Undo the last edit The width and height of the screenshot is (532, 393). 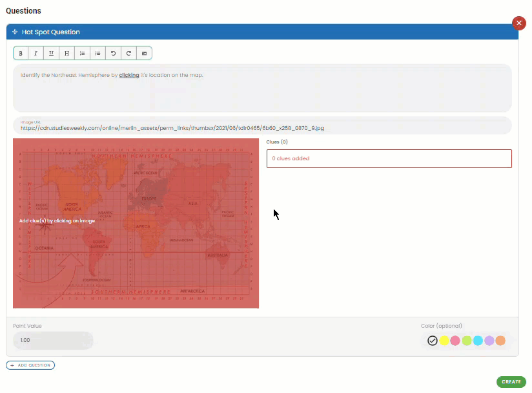tap(113, 53)
